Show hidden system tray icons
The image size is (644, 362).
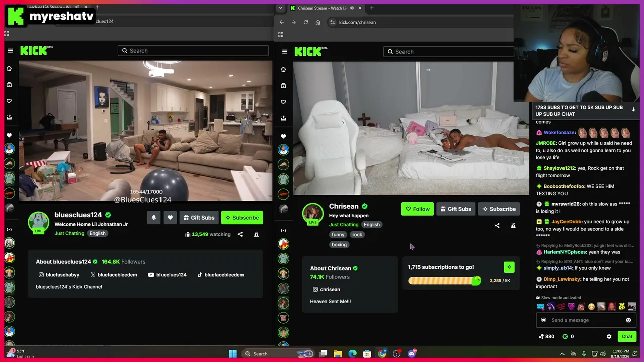click(x=562, y=354)
